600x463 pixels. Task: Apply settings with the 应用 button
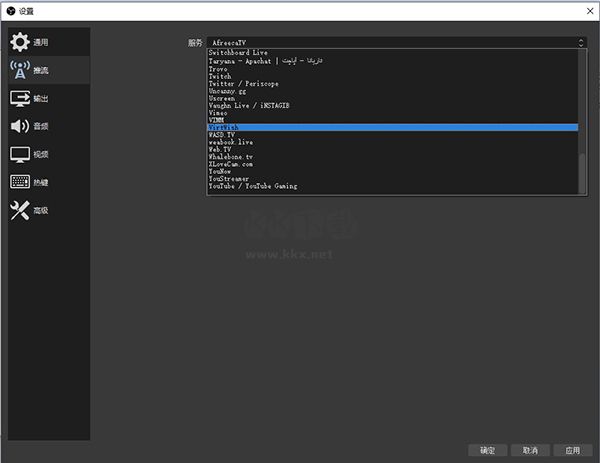573,450
